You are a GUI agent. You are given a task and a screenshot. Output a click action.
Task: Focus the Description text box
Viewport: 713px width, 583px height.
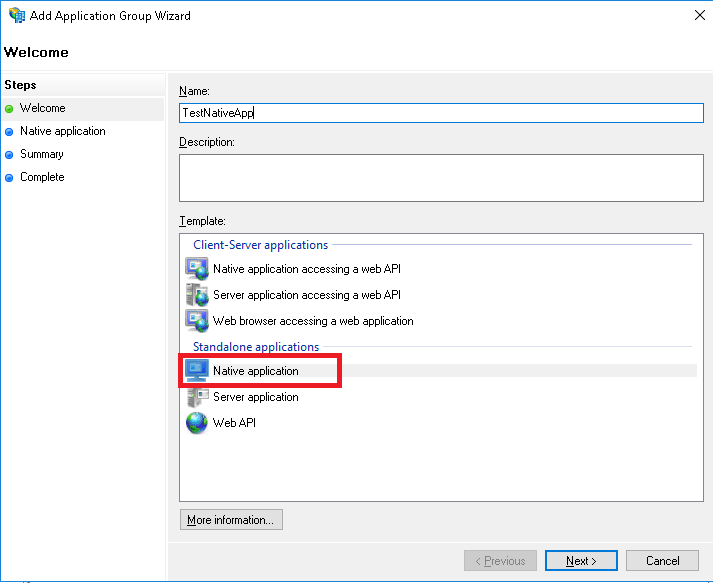click(x=440, y=178)
